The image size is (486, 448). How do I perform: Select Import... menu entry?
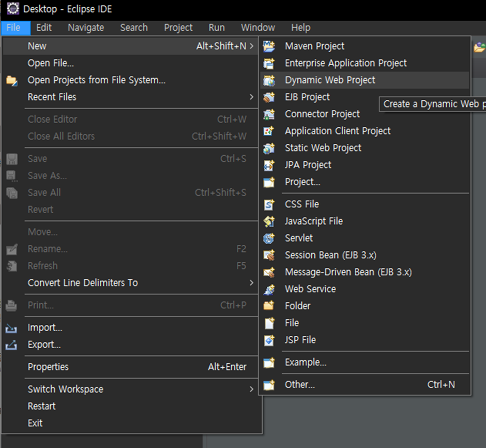(130, 327)
